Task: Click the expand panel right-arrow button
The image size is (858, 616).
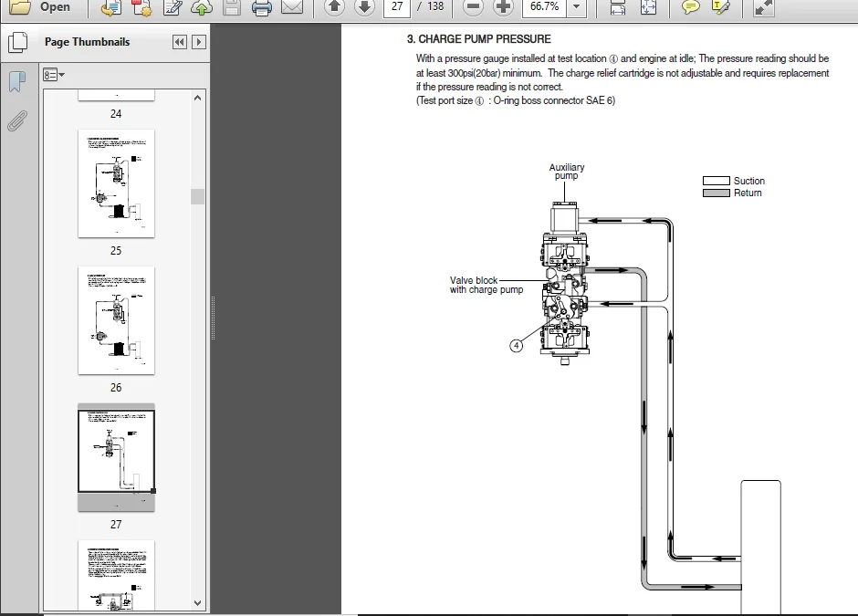Action: pos(199,42)
